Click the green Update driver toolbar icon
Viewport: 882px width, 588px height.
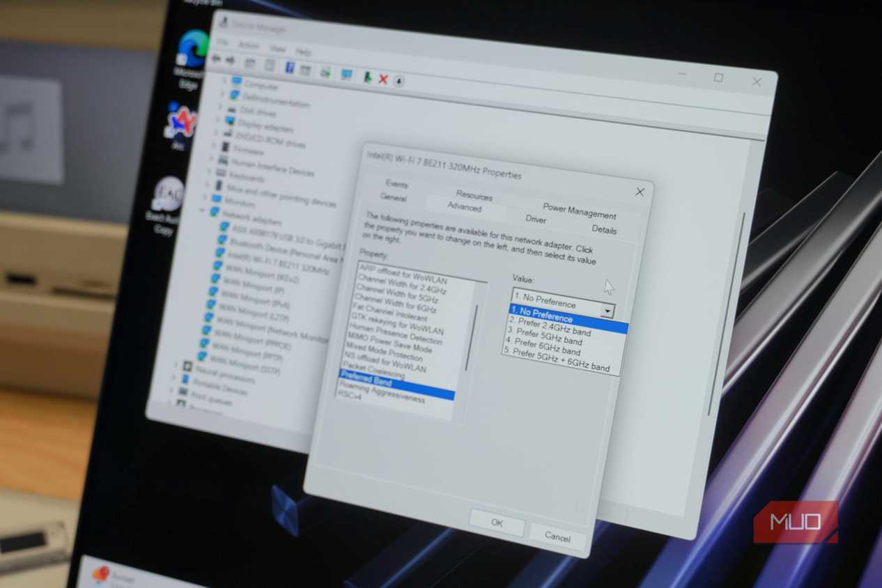coord(367,77)
